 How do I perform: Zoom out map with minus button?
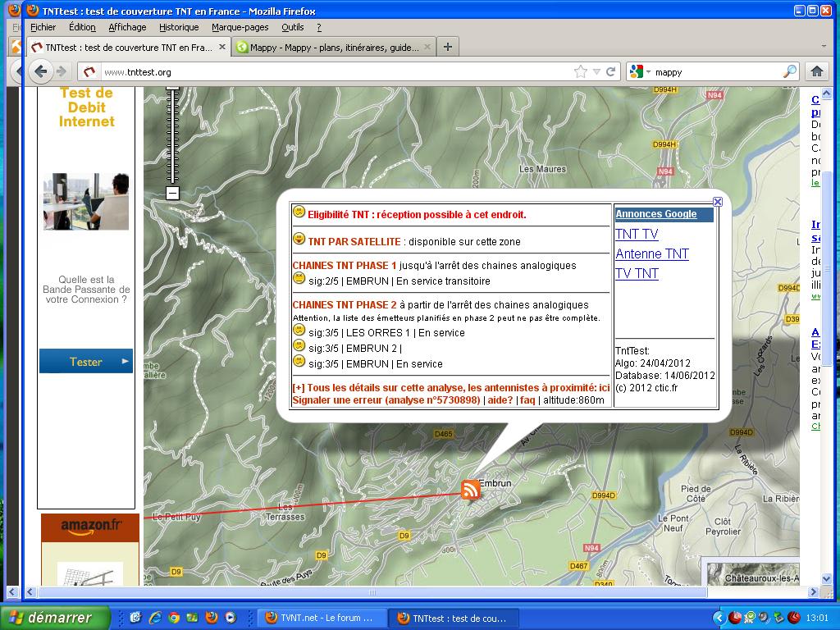[x=172, y=193]
